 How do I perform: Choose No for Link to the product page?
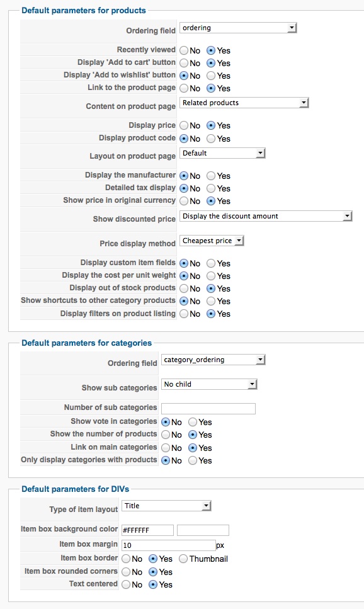click(184, 89)
